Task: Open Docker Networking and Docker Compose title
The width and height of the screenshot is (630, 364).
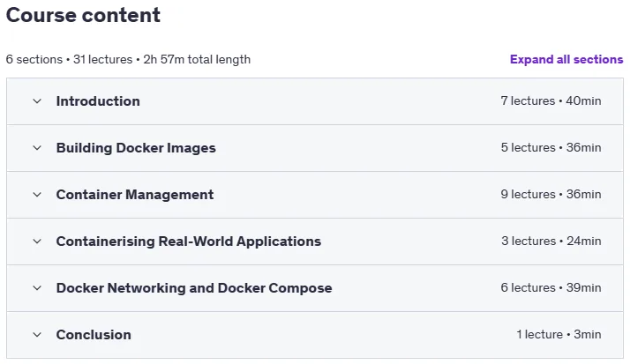Action: [194, 288]
